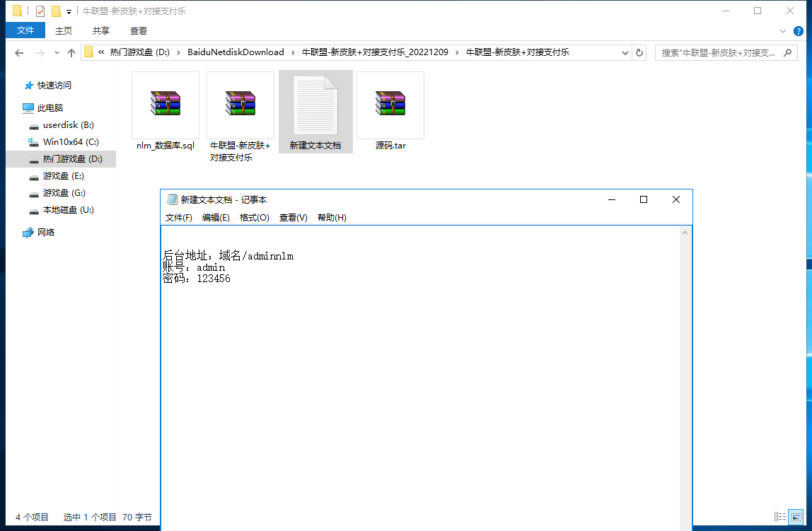Switch to large icons view in status bar
This screenshot has width=812, height=531.
[796, 517]
